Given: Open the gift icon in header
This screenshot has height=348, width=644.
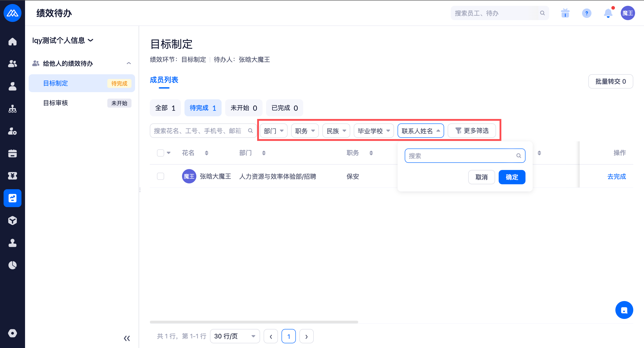Looking at the screenshot, I should (x=565, y=13).
